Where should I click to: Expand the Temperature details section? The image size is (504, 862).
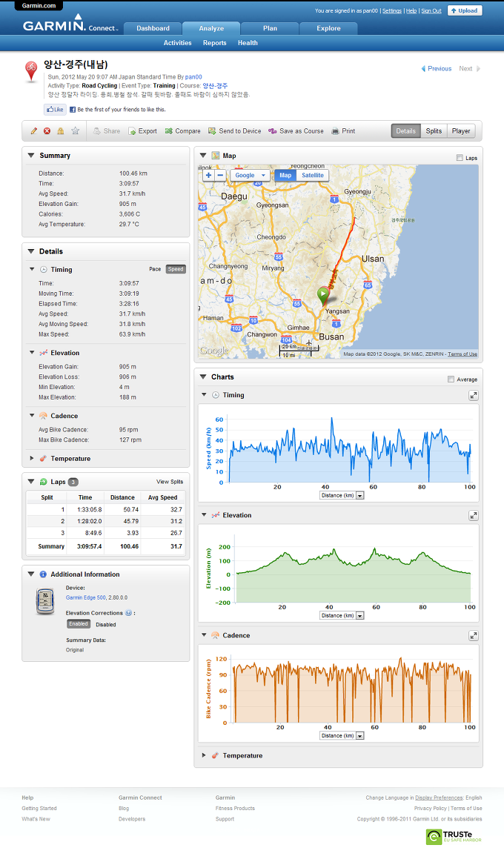(32, 458)
